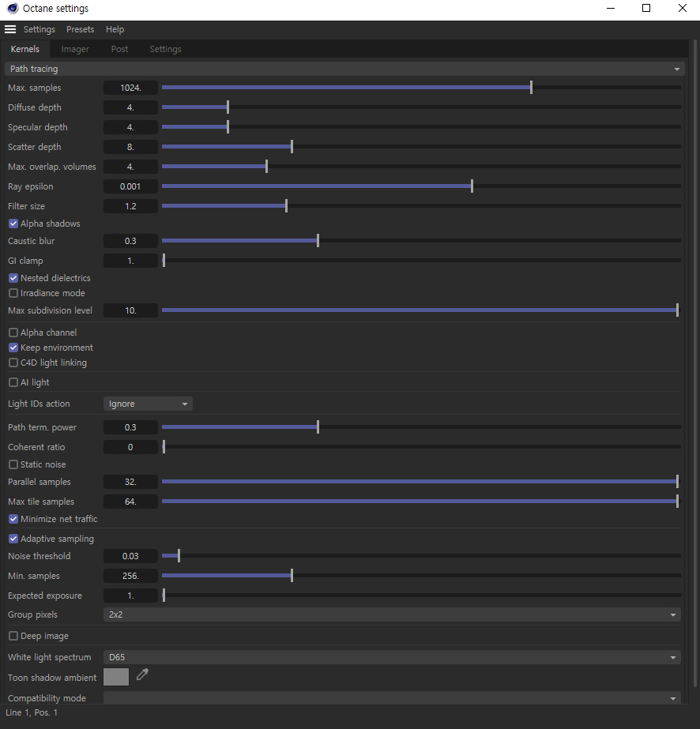Click the "Line 1, Pos. 1" status text

pos(32,712)
